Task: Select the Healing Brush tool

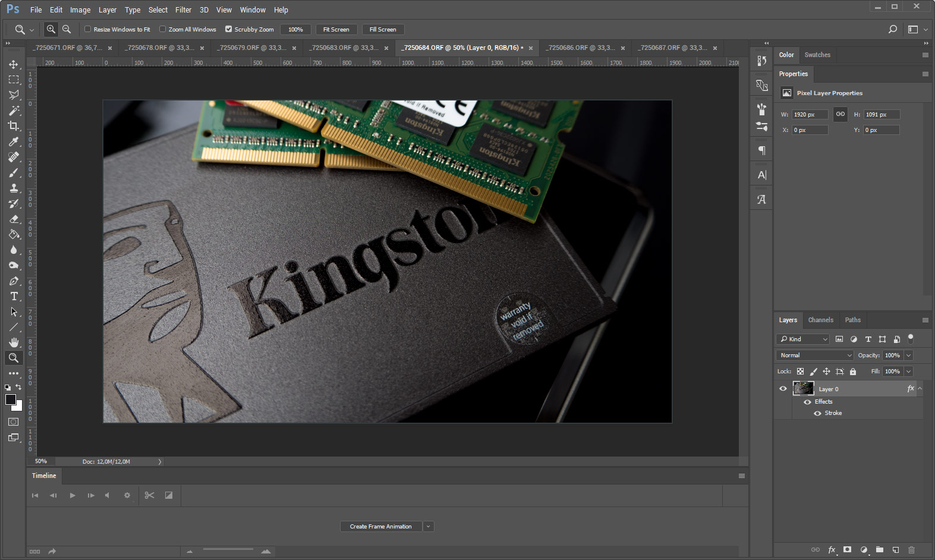Action: 14,157
